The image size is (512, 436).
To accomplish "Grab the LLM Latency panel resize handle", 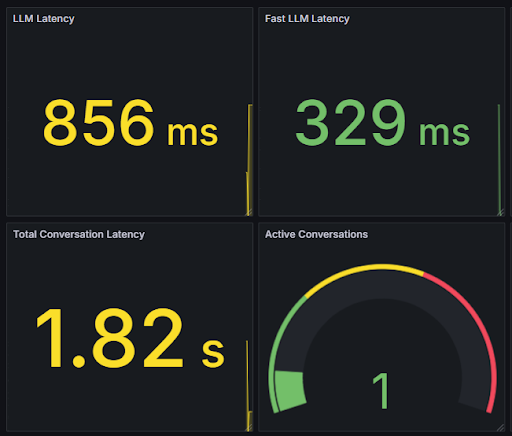I will pos(249,212).
